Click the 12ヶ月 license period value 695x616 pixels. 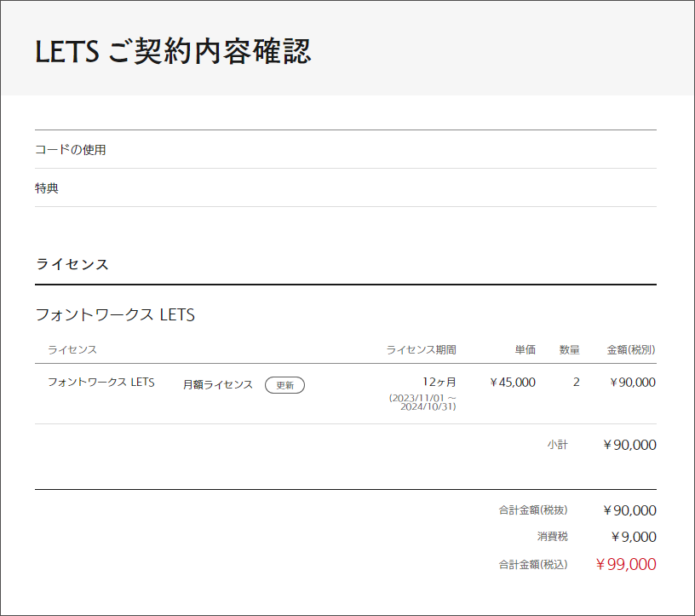click(439, 382)
